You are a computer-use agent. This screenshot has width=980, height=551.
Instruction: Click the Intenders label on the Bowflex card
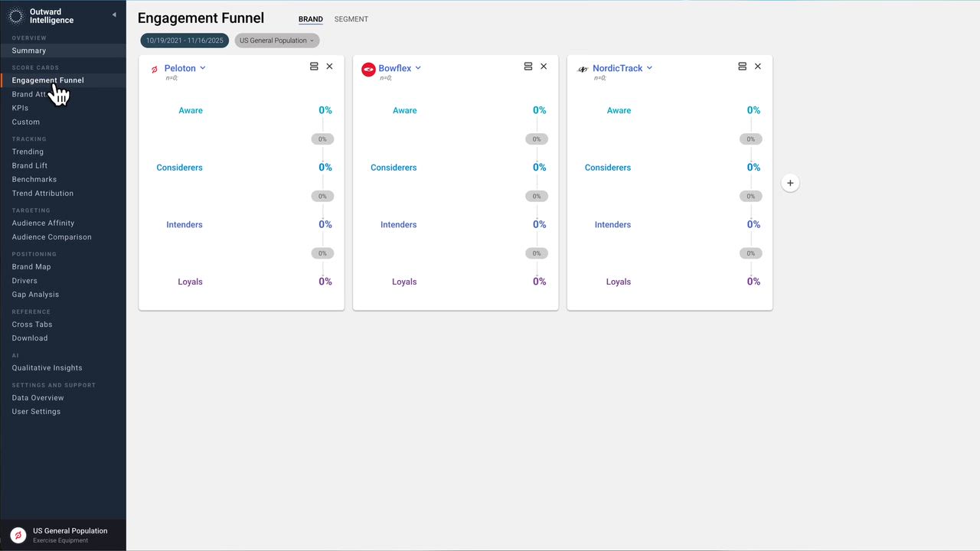[x=399, y=225]
